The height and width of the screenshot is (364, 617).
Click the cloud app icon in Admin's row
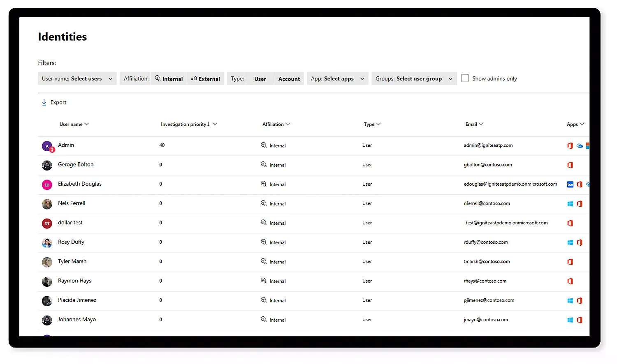tap(580, 146)
